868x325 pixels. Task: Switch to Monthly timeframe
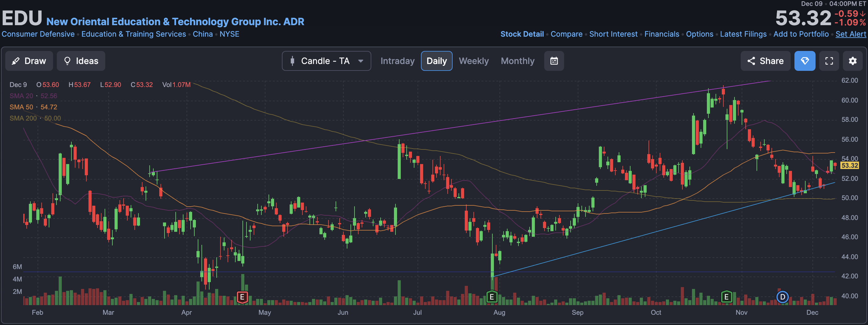[518, 61]
